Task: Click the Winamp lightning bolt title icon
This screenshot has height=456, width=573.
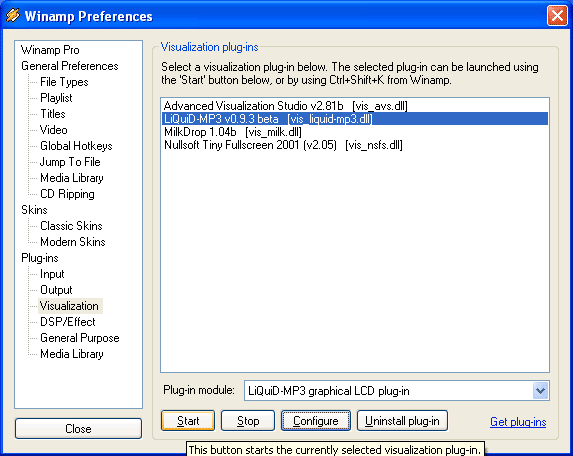Action: click(x=12, y=15)
